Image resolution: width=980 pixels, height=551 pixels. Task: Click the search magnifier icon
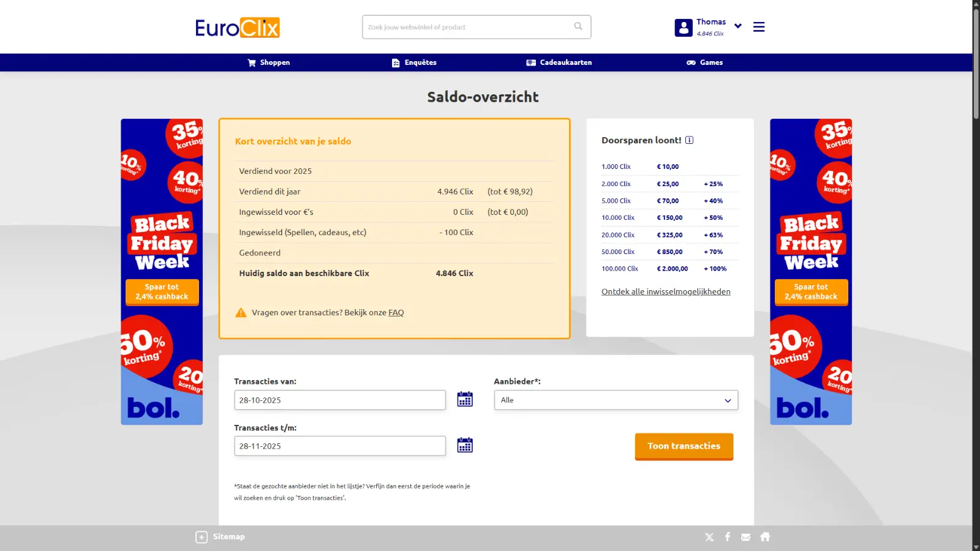(x=578, y=26)
